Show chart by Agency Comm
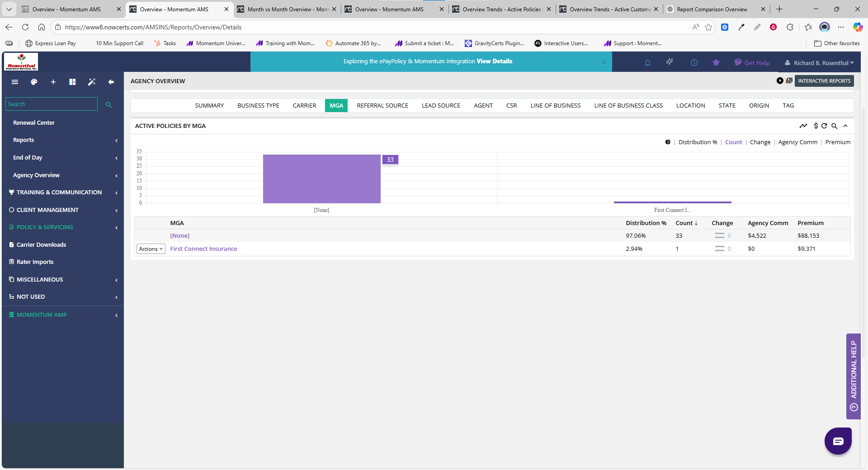Image resolution: width=868 pixels, height=470 pixels. click(797, 142)
